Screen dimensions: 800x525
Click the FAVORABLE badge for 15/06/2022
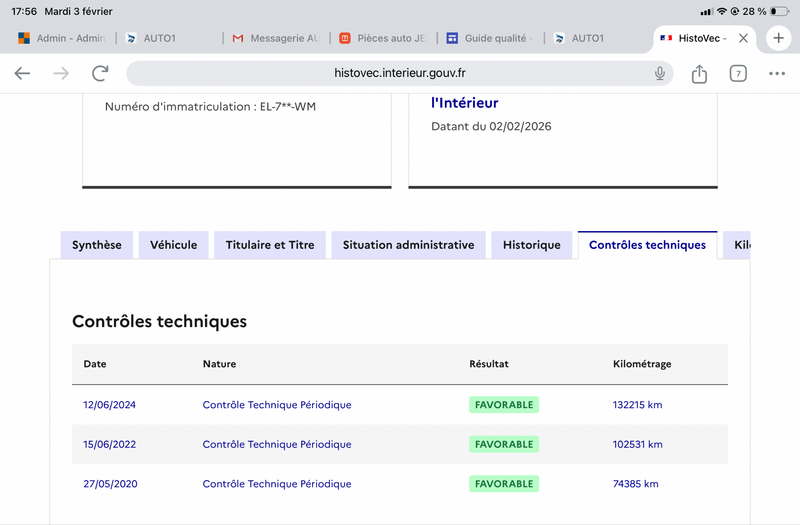pyautogui.click(x=504, y=444)
